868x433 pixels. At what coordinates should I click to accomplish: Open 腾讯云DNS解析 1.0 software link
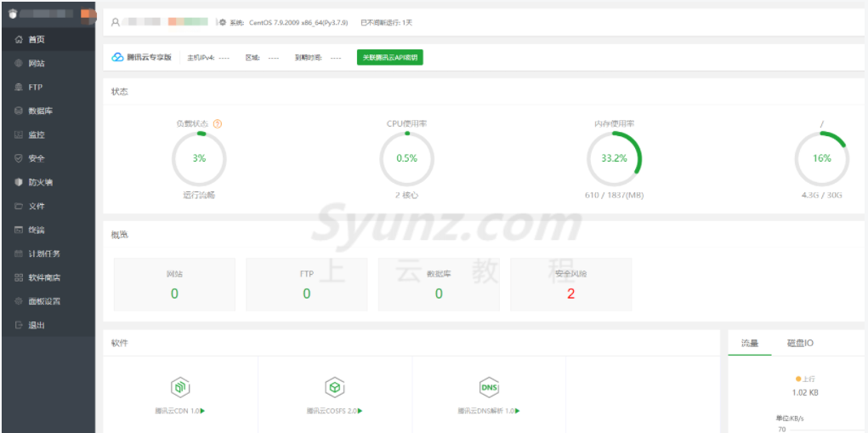486,411
